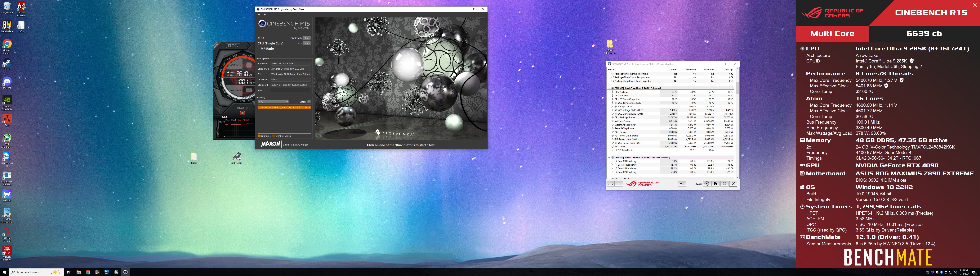Open the rufus file on the desktop

tap(21, 27)
